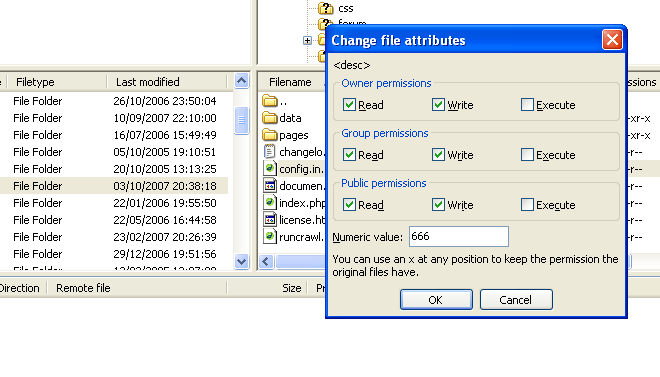Screen dimensions: 660x377
Task: Select local row dated 22/01/2006 19:55:50
Action: (114, 203)
